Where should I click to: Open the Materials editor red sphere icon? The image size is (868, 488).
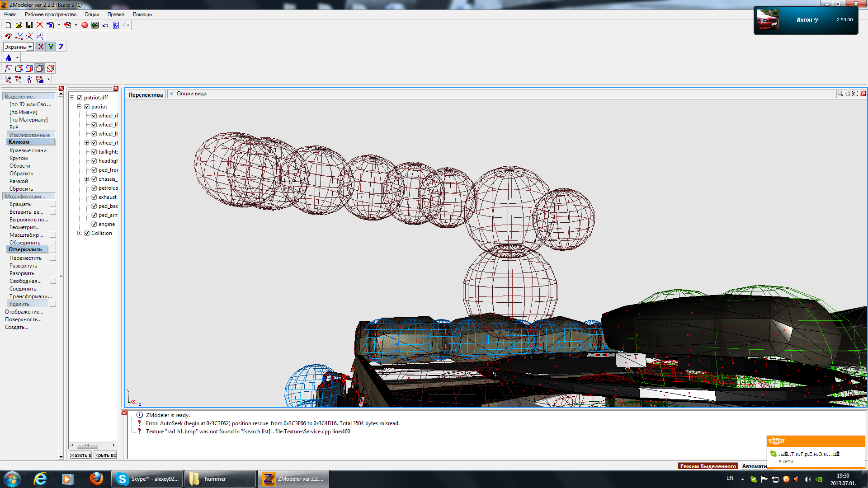[85, 25]
